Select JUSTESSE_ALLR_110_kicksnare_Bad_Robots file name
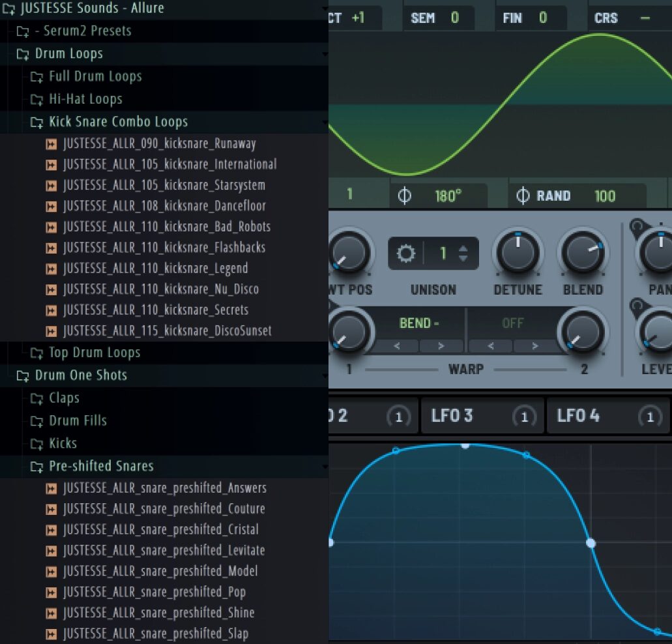The image size is (672, 644). (167, 227)
